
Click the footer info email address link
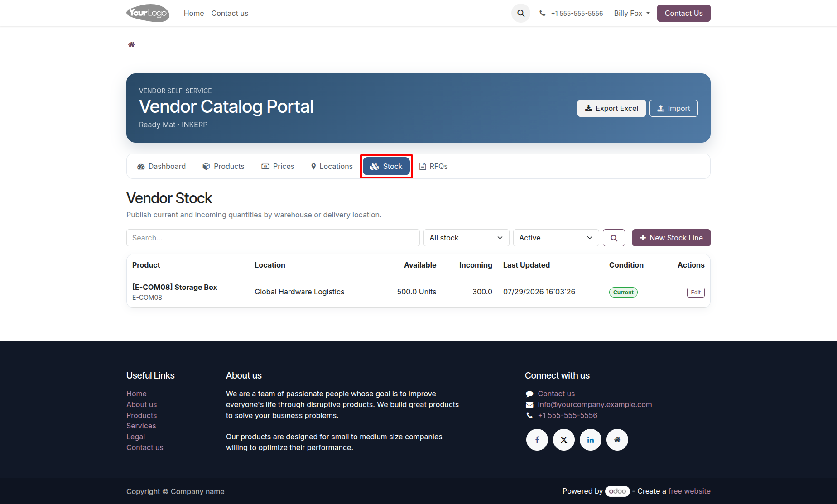[595, 404]
